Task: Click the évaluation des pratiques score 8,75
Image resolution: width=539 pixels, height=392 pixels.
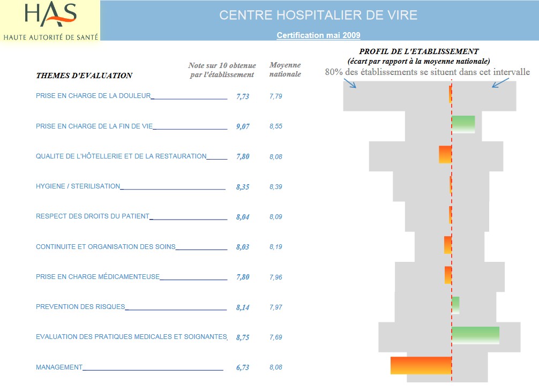Action: 243,337
